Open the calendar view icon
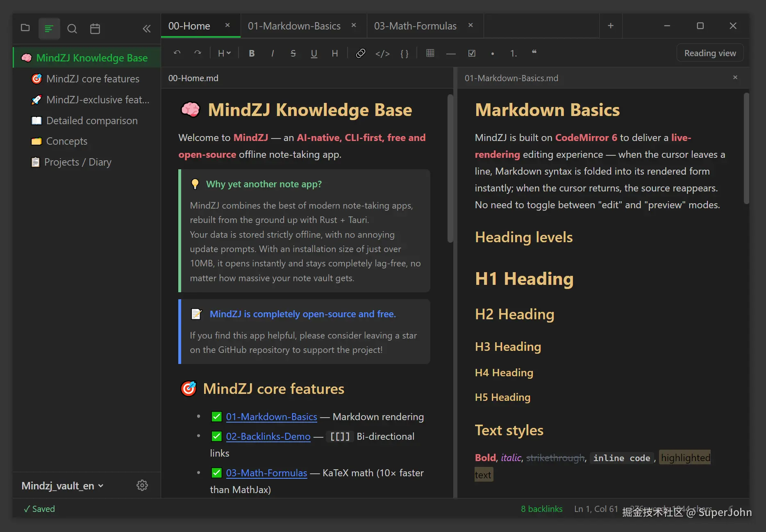Image resolution: width=766 pixels, height=532 pixels. pyautogui.click(x=95, y=29)
